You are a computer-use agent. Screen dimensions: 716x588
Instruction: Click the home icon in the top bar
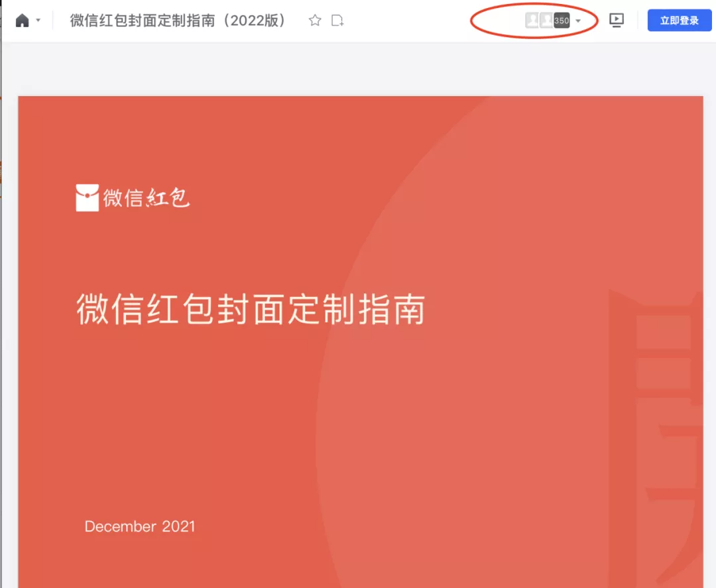[x=22, y=19]
